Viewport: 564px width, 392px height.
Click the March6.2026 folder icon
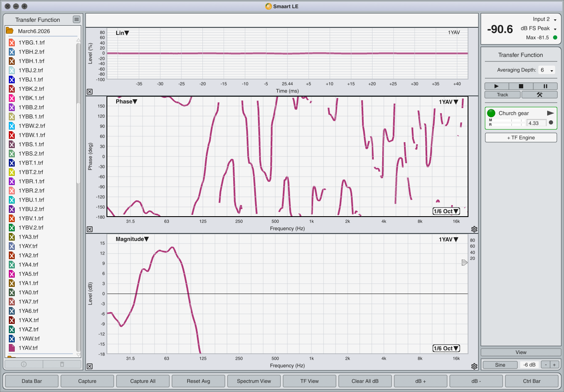point(10,31)
